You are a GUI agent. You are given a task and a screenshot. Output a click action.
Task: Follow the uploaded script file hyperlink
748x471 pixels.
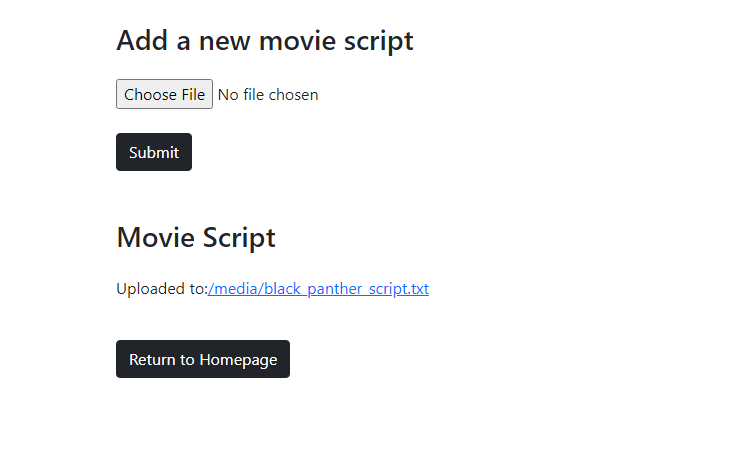click(318, 289)
